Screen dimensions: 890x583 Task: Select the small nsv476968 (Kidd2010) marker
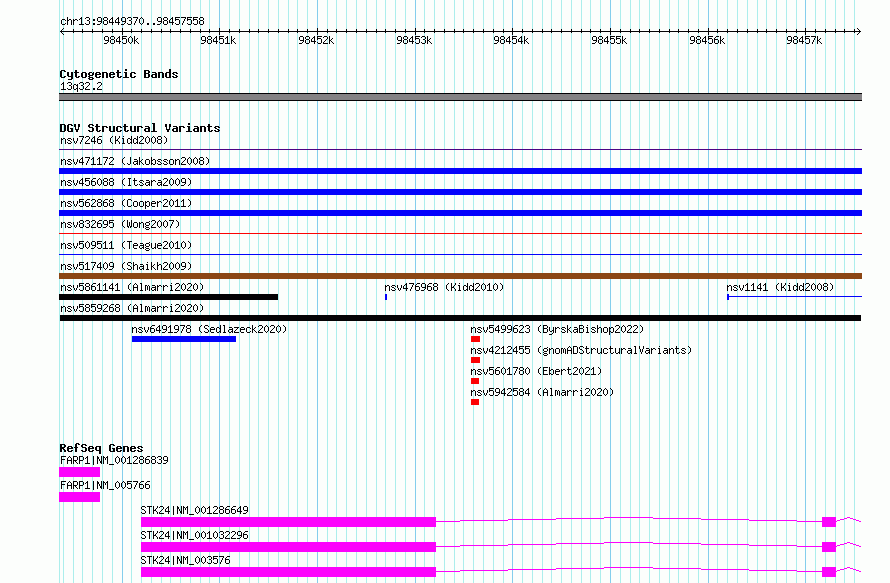(386, 297)
